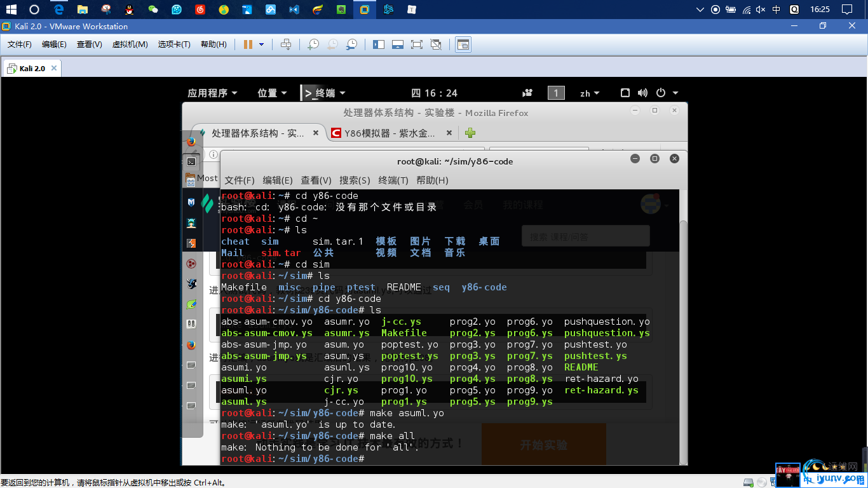Close the Y86模拟器 Firefox tab
The width and height of the screenshot is (868, 488).
[449, 133]
